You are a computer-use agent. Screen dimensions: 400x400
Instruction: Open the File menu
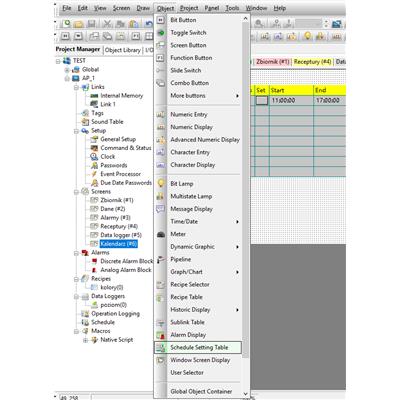[x=67, y=8]
